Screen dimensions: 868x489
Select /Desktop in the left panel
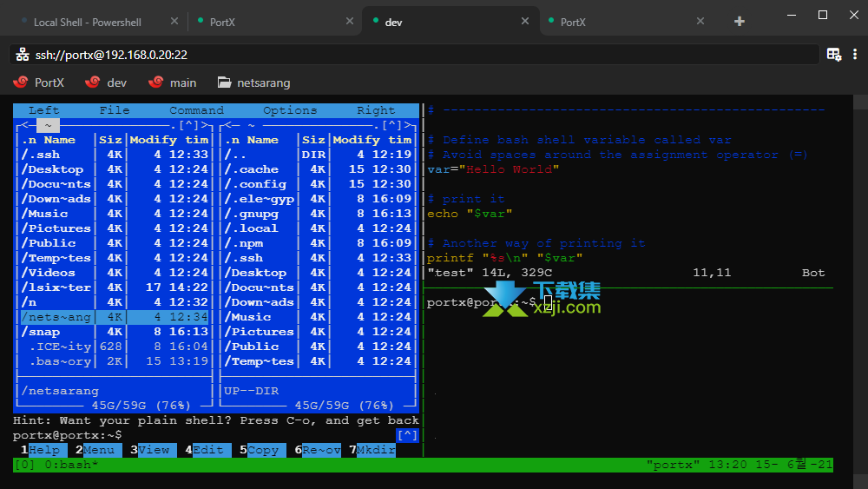pos(115,169)
